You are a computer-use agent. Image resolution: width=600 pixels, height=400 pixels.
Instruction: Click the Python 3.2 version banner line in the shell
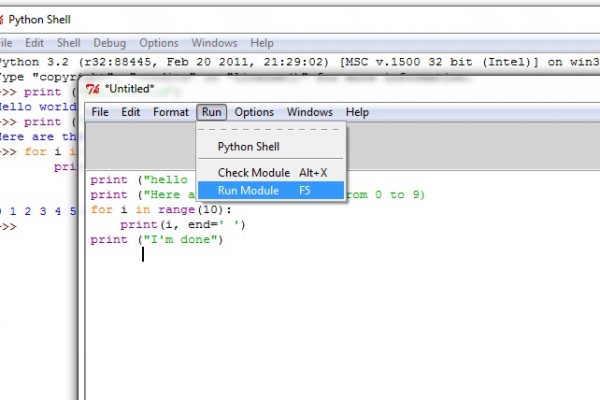coord(298,62)
